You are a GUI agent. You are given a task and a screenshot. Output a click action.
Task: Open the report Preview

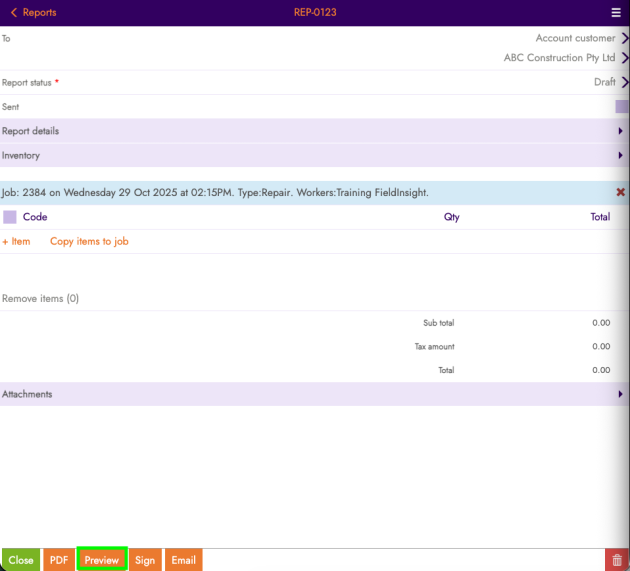[x=102, y=560]
